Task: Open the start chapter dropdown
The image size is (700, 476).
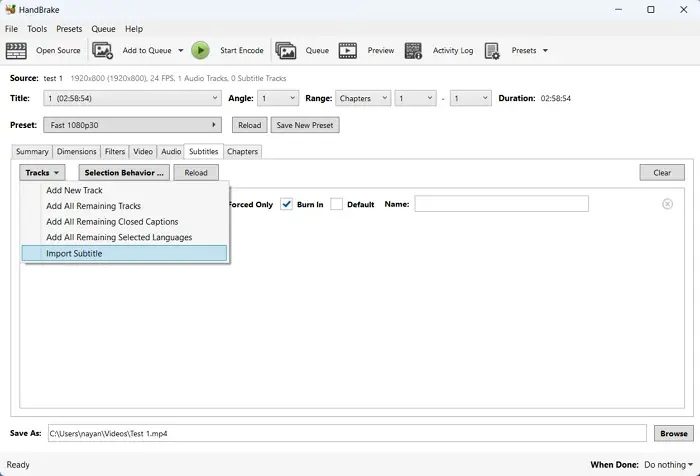Action: (415, 98)
